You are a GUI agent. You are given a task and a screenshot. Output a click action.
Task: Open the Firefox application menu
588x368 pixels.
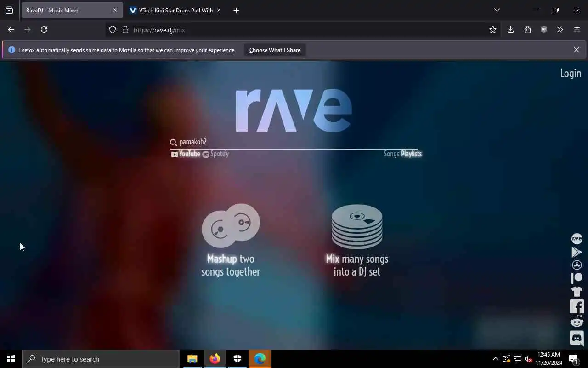click(x=577, y=29)
